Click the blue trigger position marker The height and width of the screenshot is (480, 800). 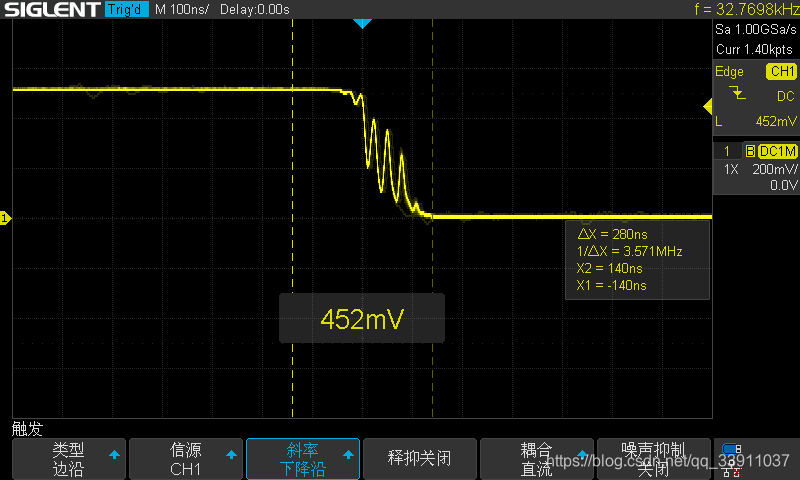(x=362, y=23)
